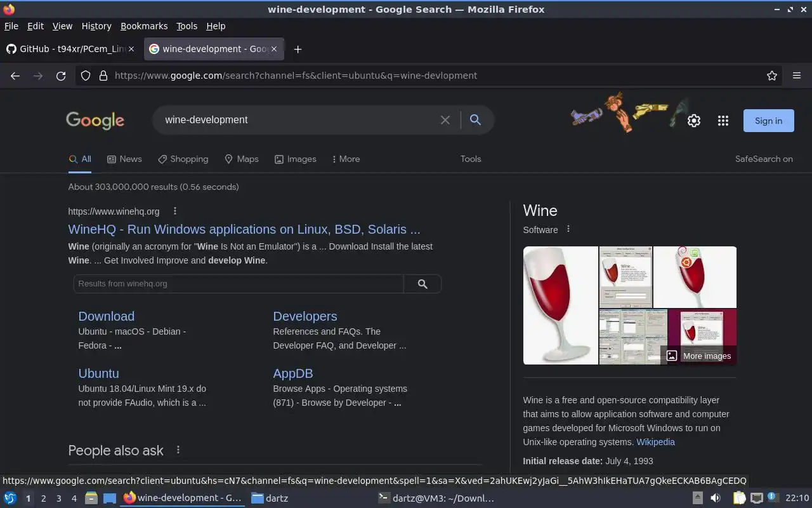Close the wine-development Google tab
The image size is (812, 508).
(274, 49)
